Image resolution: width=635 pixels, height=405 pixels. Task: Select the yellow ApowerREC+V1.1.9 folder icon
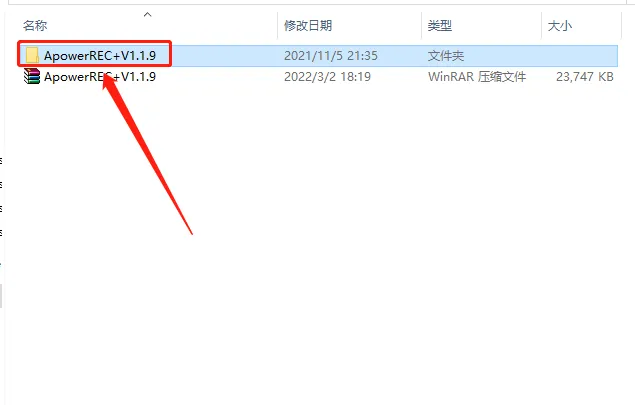(32, 55)
